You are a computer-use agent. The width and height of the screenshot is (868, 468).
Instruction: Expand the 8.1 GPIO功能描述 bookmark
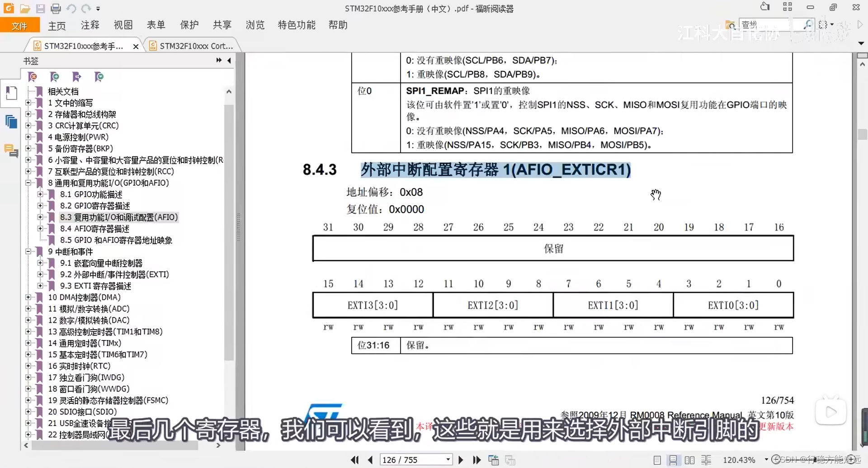[x=40, y=194]
